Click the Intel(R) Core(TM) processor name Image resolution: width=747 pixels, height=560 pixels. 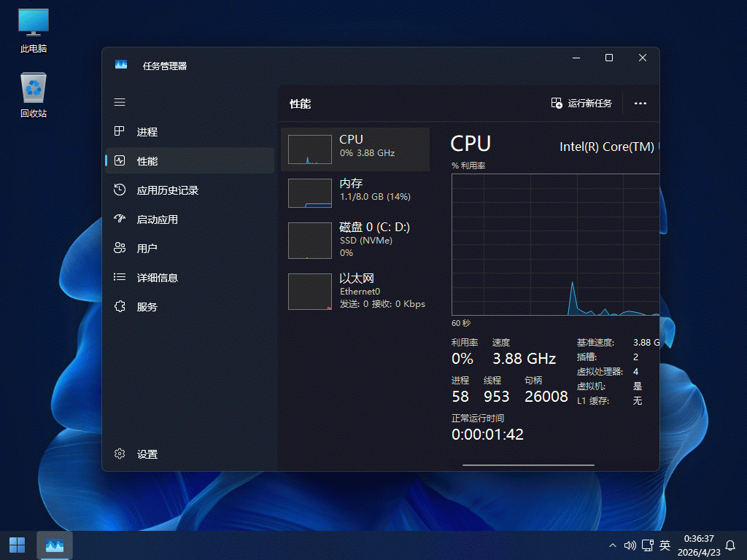[609, 147]
